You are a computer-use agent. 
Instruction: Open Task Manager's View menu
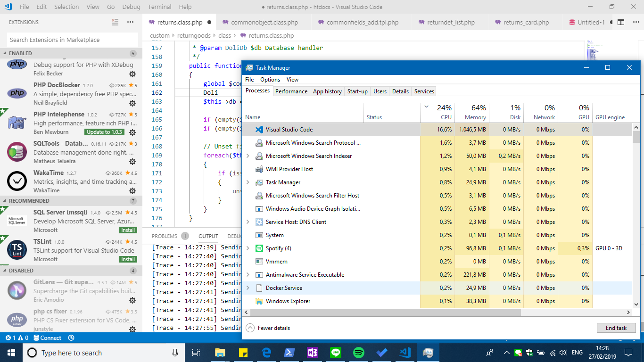(x=292, y=80)
